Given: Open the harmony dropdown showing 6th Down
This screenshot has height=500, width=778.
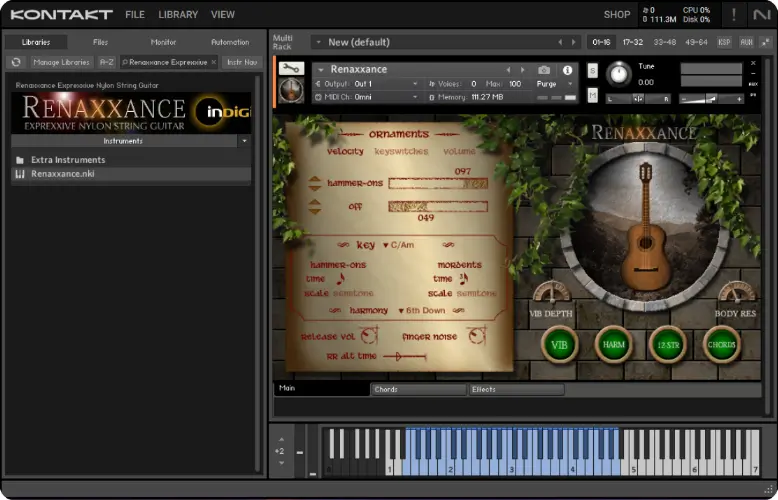Looking at the screenshot, I should coord(421,311).
